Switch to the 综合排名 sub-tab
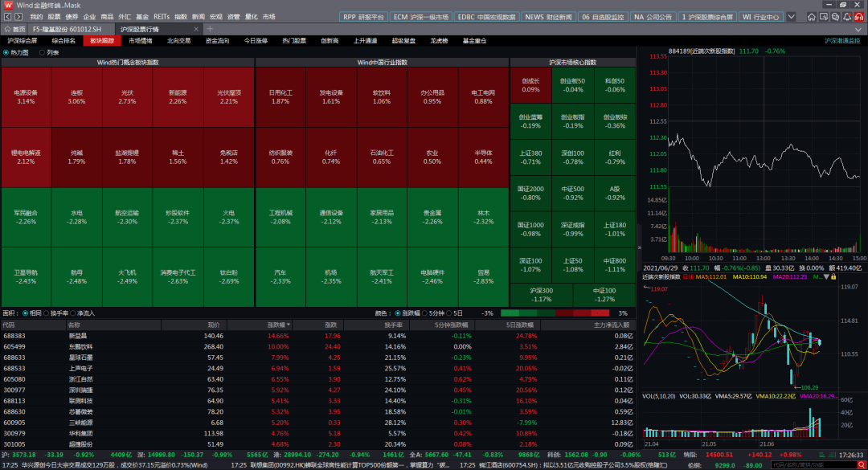This screenshot has width=868, height=470. click(x=63, y=41)
